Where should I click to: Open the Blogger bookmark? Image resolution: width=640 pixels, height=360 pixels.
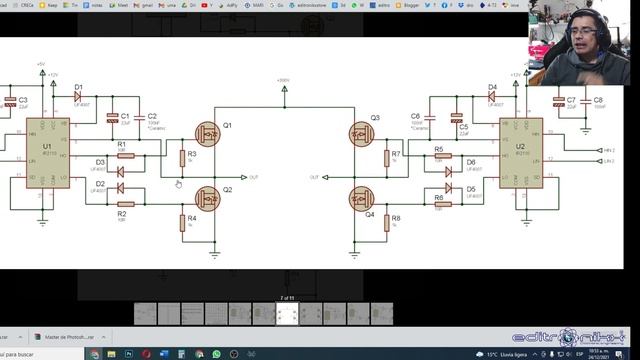[x=407, y=5]
